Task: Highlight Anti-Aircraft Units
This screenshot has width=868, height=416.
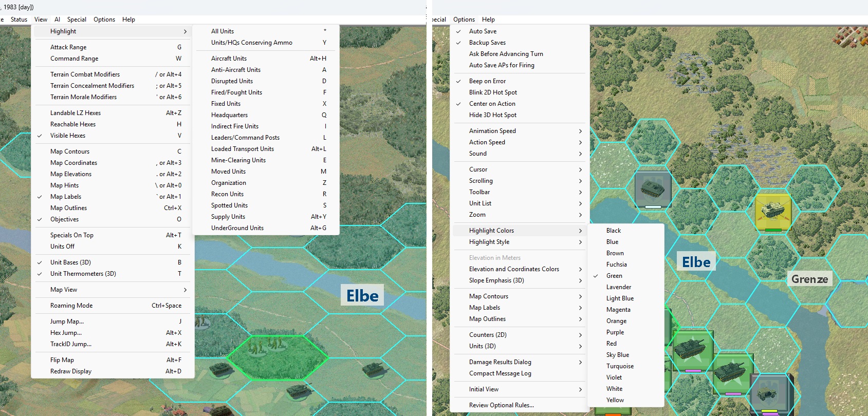Action: 266,70
